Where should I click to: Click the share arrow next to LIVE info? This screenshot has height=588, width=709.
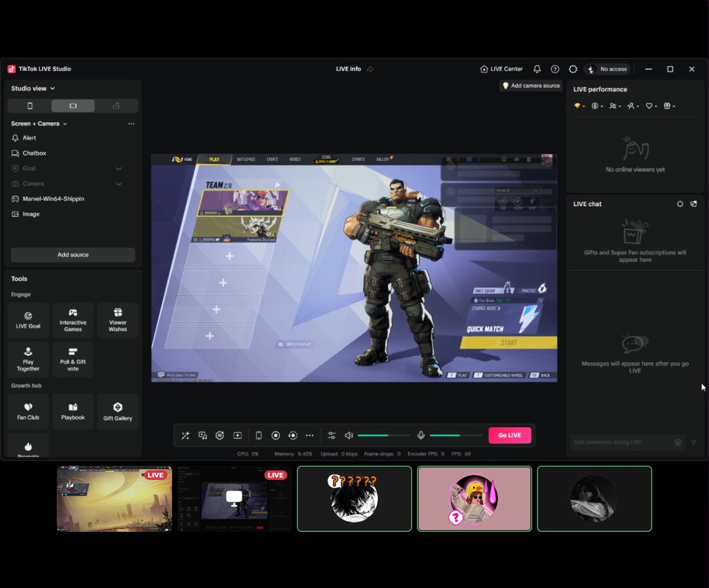[x=370, y=69]
